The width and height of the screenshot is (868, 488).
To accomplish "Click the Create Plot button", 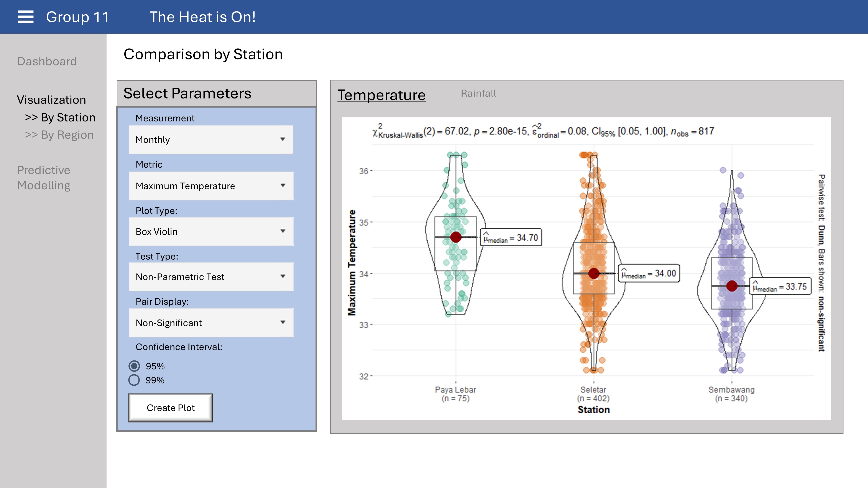I will pos(171,408).
